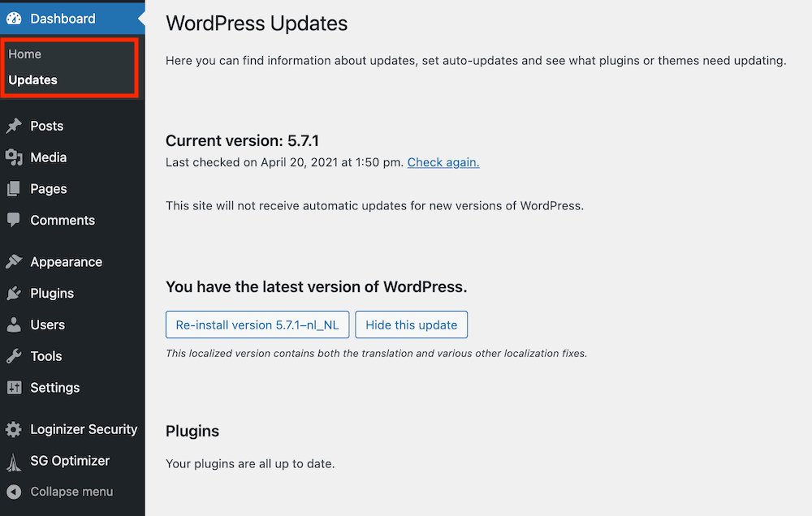This screenshot has width=812, height=516.
Task: Select the SG Optimizer icon
Action: point(14,461)
